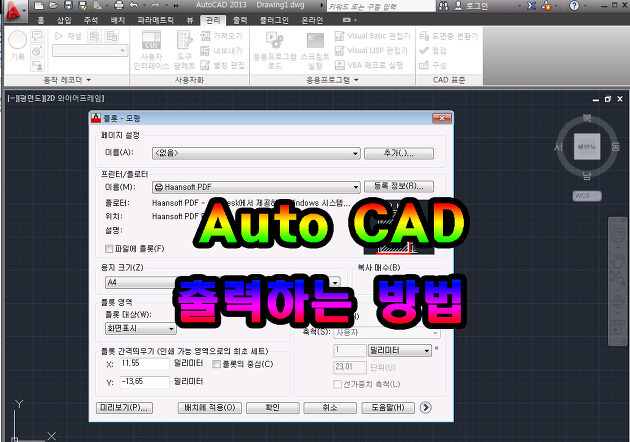Image resolution: width=630 pixels, height=442 pixels.
Task: Click the 기록 record circle button
Action: (x=18, y=40)
